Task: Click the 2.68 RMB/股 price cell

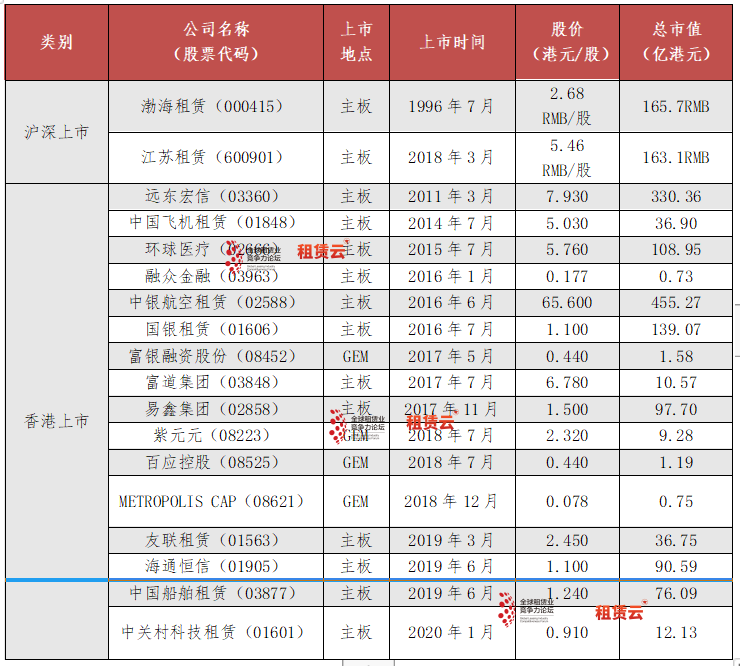Action: click(567, 106)
